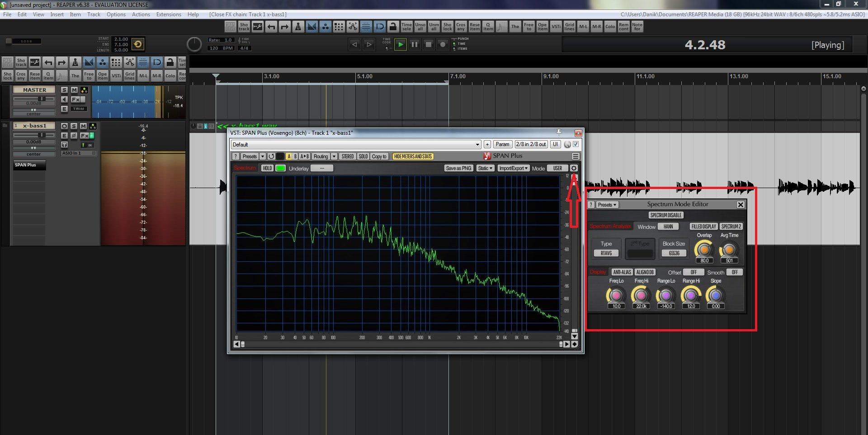Mute the x-bass1 track
Screen dimensions: 868x435
click(83, 126)
